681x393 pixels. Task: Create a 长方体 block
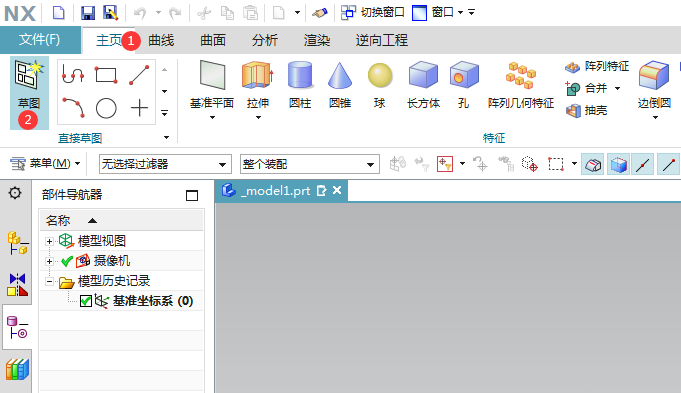click(x=423, y=85)
